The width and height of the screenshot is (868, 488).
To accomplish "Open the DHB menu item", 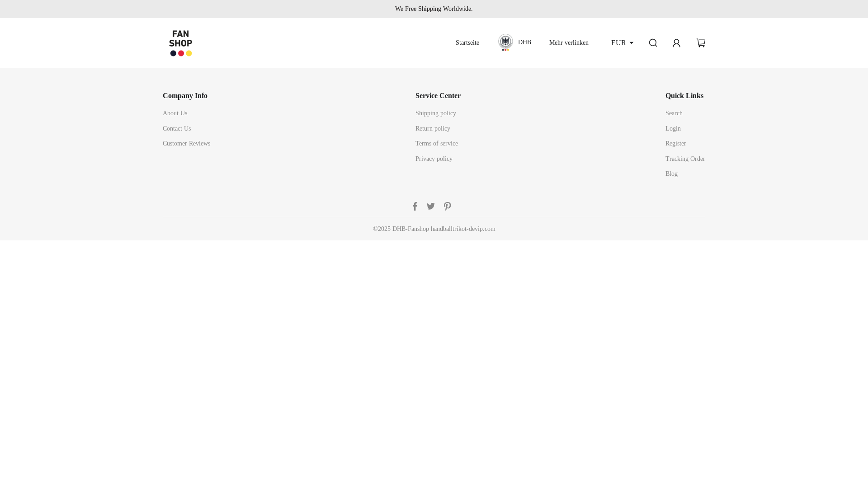I will (524, 42).
